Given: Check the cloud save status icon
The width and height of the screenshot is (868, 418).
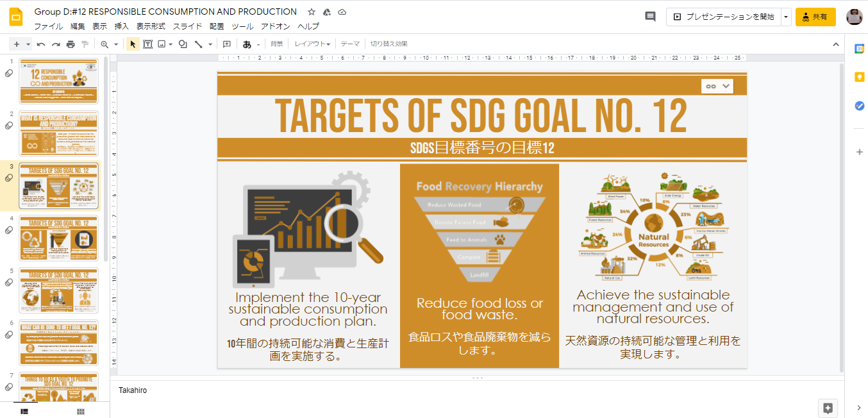Looking at the screenshot, I should tap(342, 12).
